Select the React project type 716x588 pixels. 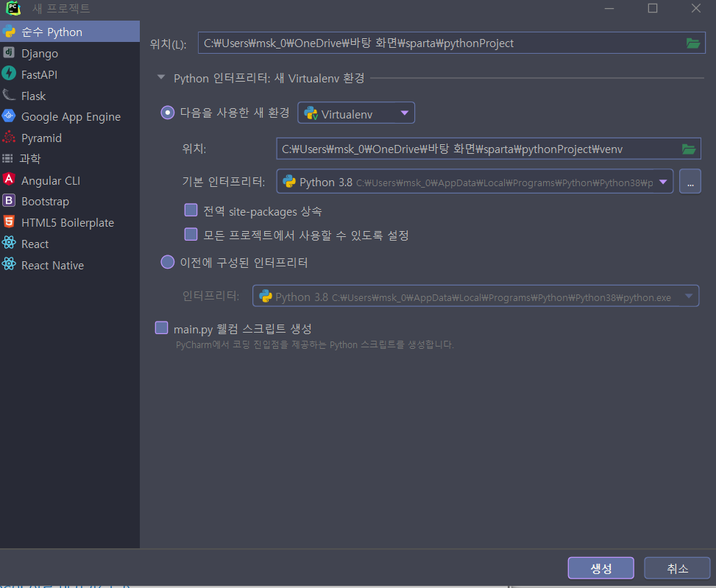(x=70, y=244)
